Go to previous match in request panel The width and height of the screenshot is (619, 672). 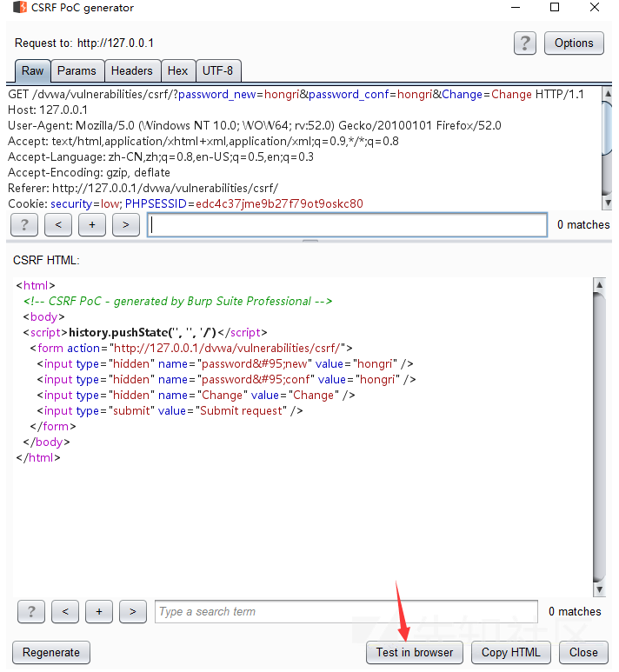pos(58,224)
